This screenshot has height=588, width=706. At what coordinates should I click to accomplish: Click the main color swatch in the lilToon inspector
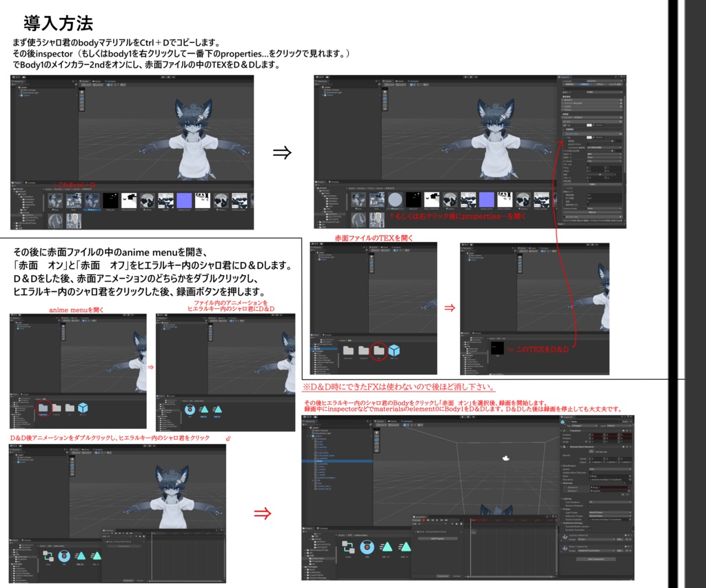pos(589,125)
